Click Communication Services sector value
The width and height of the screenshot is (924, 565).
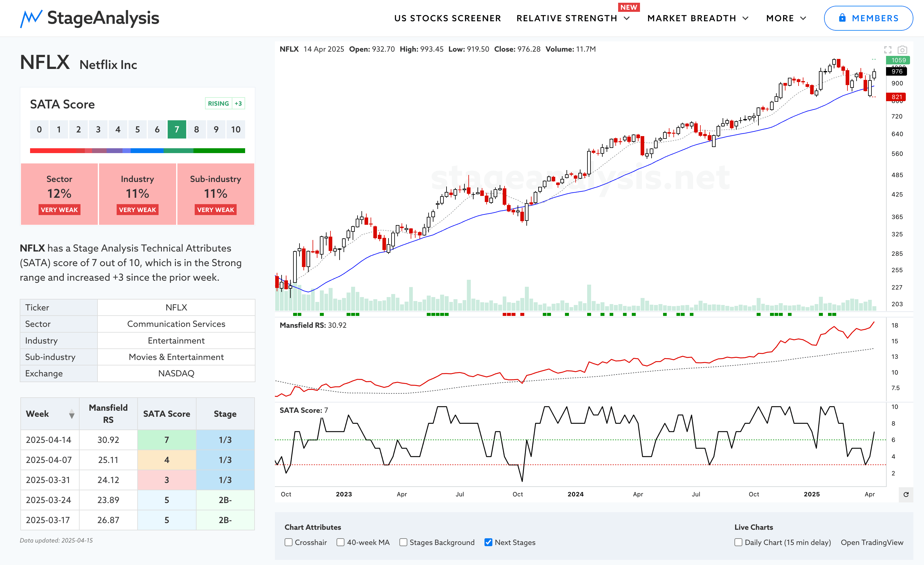pos(176,324)
